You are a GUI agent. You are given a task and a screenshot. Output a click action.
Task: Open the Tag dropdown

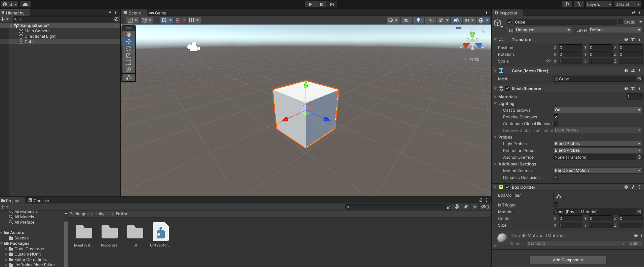(x=543, y=30)
